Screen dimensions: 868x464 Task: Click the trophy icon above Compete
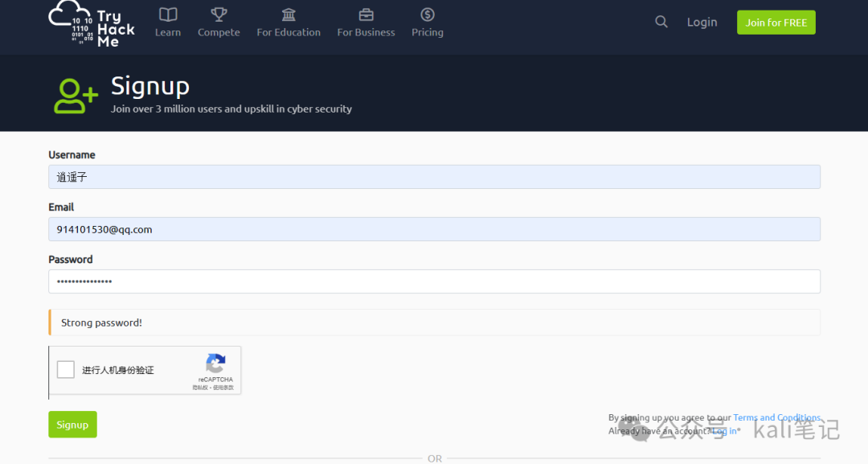[219, 14]
